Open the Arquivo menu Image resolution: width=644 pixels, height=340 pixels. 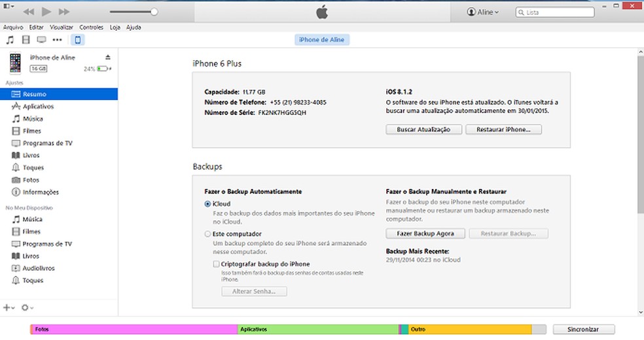[x=13, y=27]
